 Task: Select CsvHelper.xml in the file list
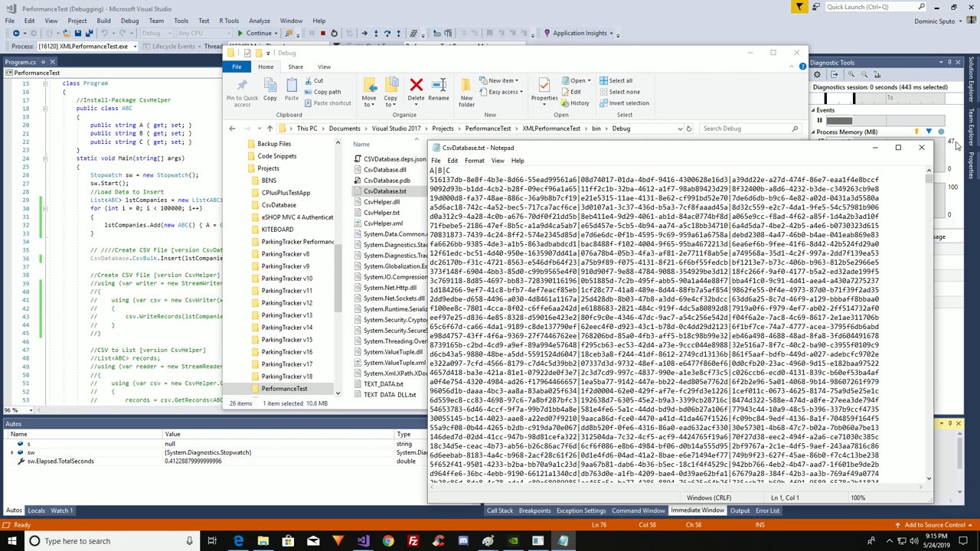click(x=382, y=223)
